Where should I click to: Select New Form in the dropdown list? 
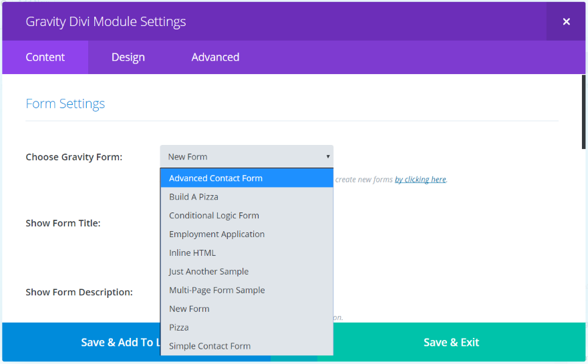pyautogui.click(x=189, y=309)
